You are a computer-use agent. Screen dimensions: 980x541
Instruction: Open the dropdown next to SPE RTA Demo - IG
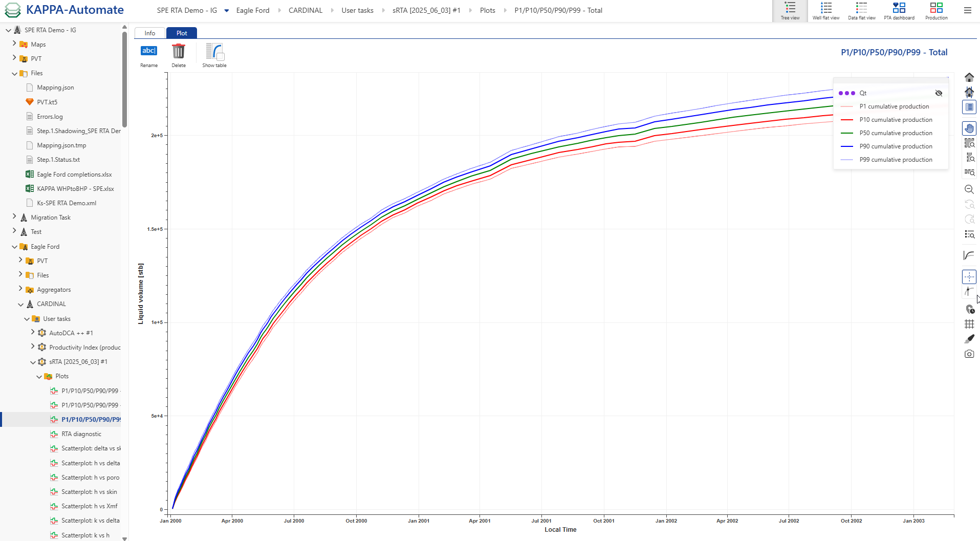(x=226, y=10)
